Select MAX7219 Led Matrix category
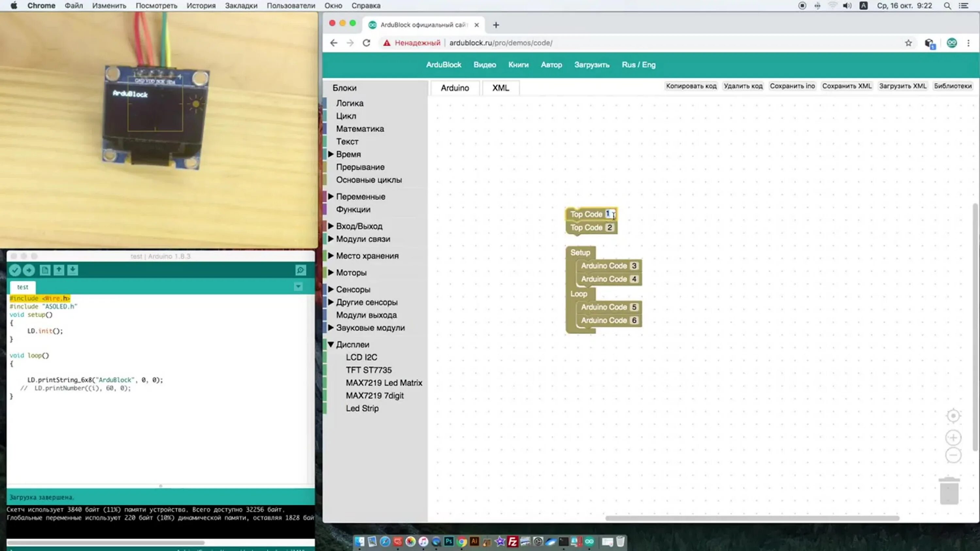980x551 pixels. coord(384,383)
